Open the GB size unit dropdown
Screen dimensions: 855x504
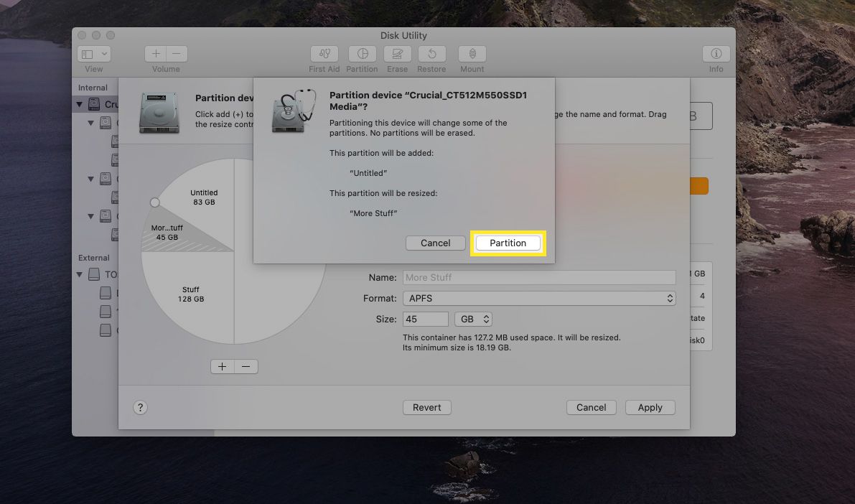click(475, 319)
